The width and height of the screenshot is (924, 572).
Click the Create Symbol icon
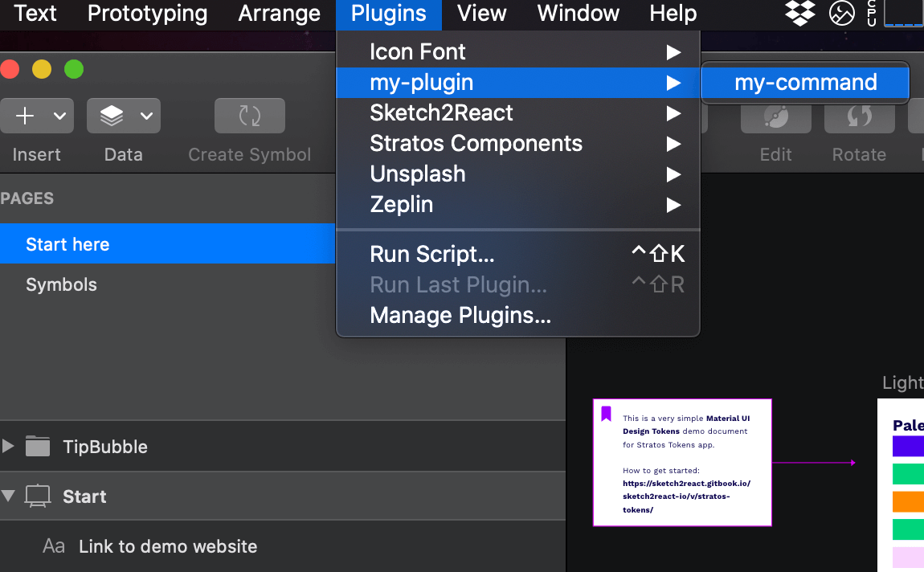point(249,115)
